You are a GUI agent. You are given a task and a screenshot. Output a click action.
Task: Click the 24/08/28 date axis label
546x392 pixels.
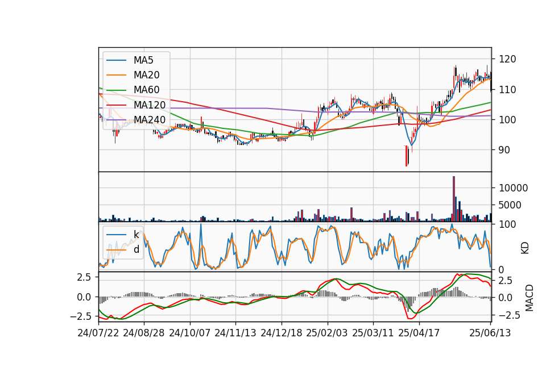tap(144, 333)
